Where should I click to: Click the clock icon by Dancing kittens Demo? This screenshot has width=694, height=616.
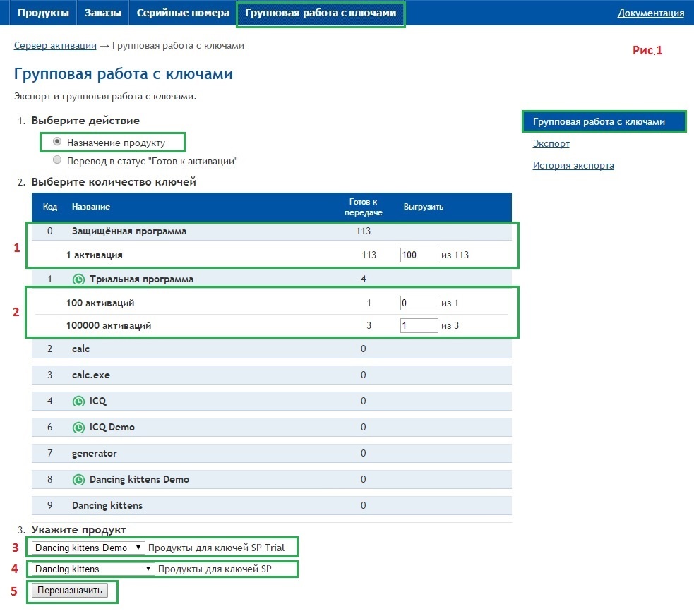(79, 479)
